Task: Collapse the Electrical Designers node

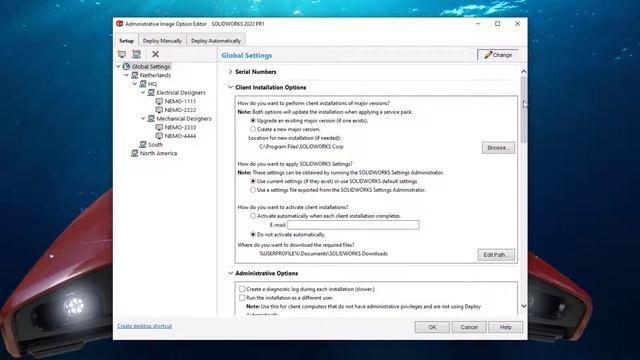Action: tap(143, 93)
